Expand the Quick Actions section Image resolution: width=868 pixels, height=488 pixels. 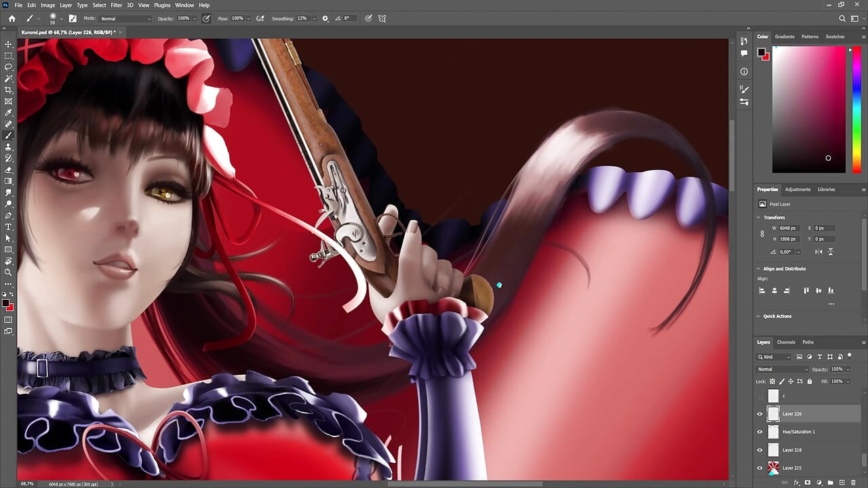(758, 316)
